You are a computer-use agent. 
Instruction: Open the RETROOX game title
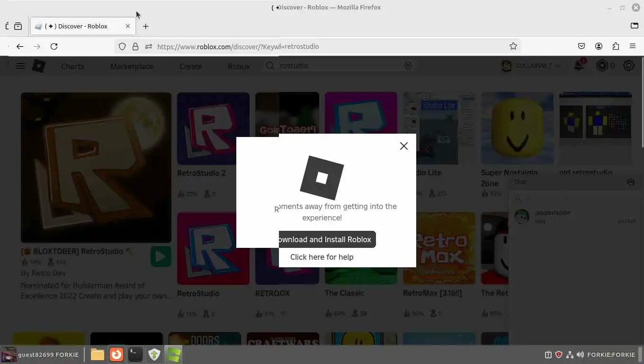tap(272, 293)
